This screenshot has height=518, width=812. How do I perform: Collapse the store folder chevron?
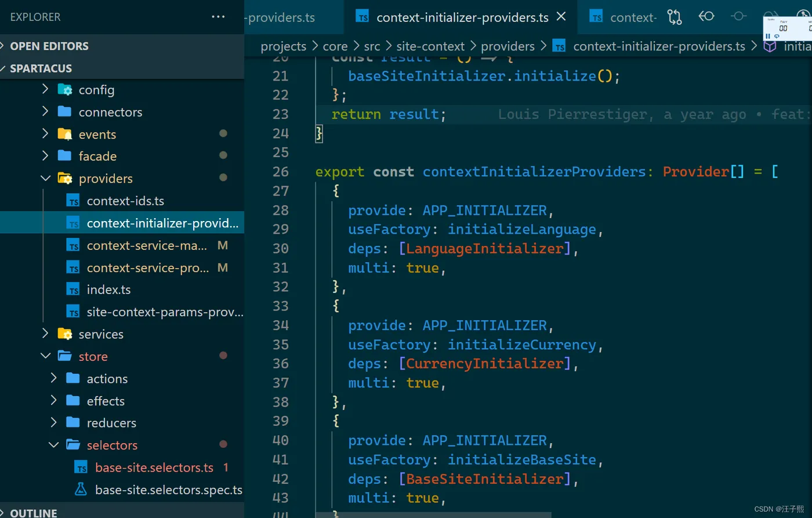[46, 356]
